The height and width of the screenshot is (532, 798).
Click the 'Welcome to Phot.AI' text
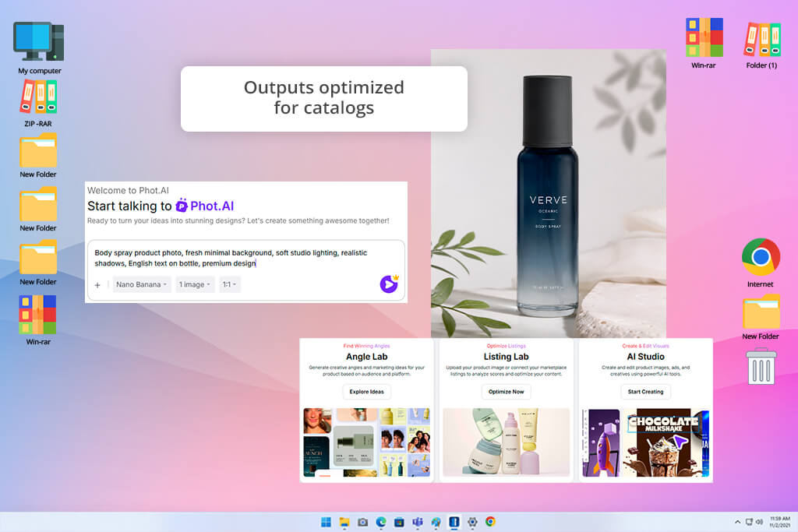[x=128, y=190]
